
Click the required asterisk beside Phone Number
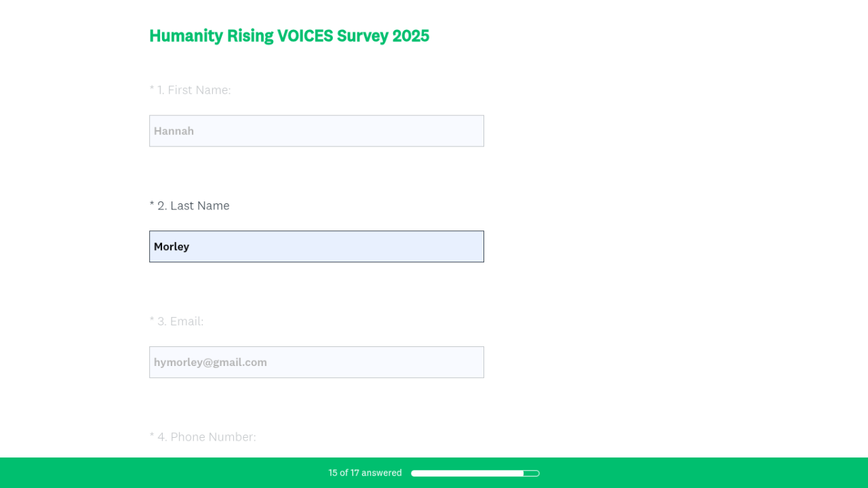point(152,436)
